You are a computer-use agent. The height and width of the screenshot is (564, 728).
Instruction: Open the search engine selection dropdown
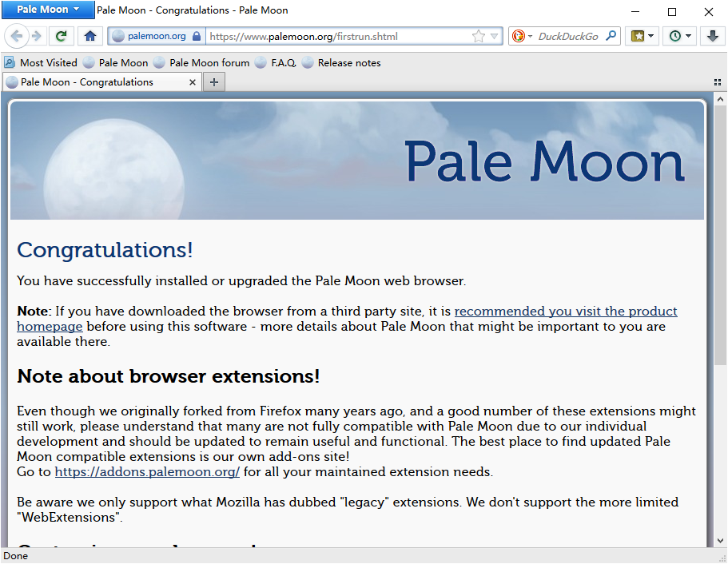pyautogui.click(x=528, y=36)
